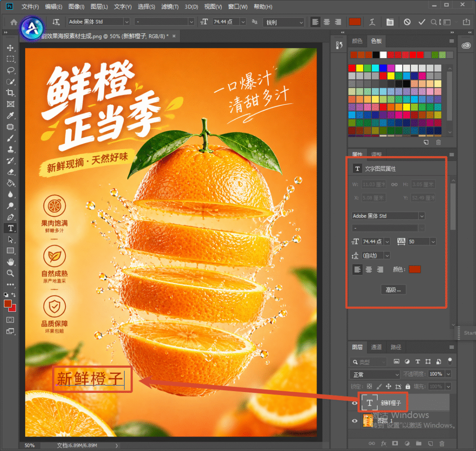Select the Clone Stamp tool
Screen dimensions: 476x451
coord(10,150)
